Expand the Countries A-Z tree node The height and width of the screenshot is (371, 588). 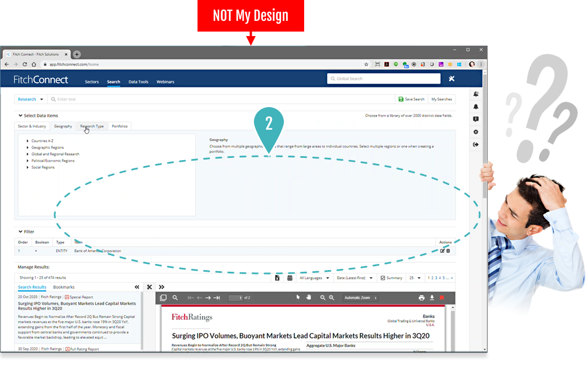(x=28, y=142)
